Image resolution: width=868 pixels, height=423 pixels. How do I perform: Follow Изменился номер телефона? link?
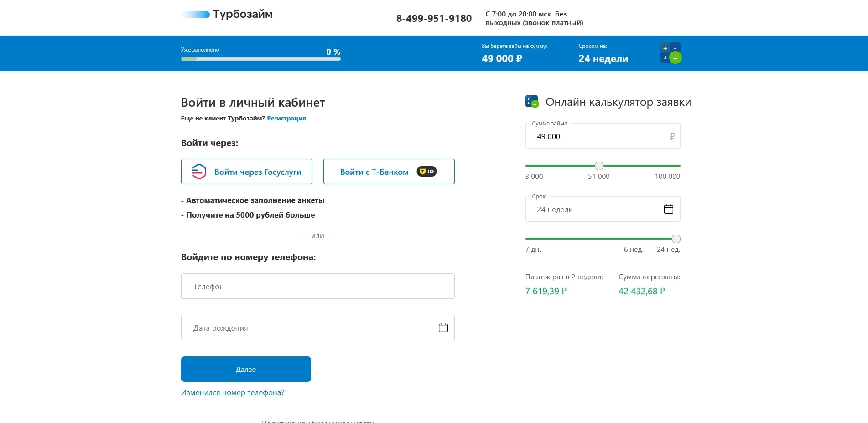tap(233, 392)
